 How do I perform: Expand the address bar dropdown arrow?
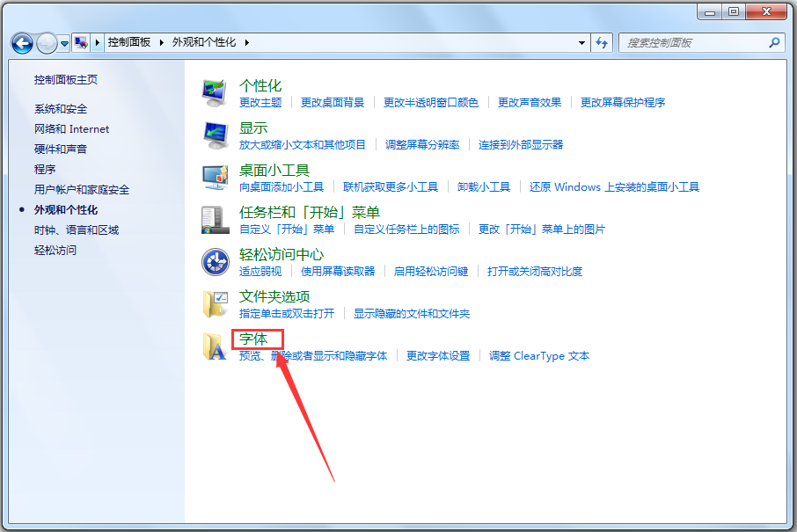581,42
